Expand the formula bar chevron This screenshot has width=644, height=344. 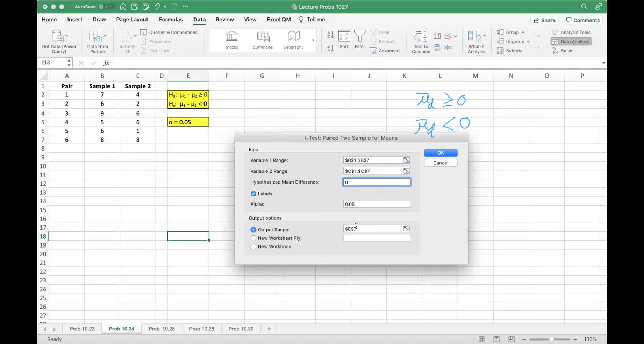click(x=603, y=63)
